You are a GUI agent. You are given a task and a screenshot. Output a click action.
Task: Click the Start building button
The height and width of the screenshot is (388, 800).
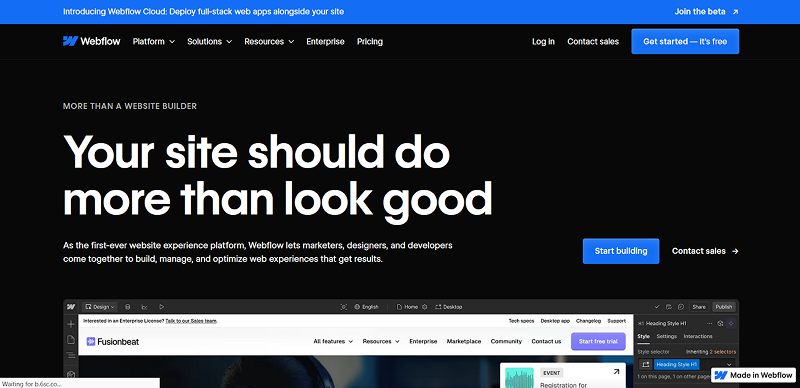(x=621, y=251)
